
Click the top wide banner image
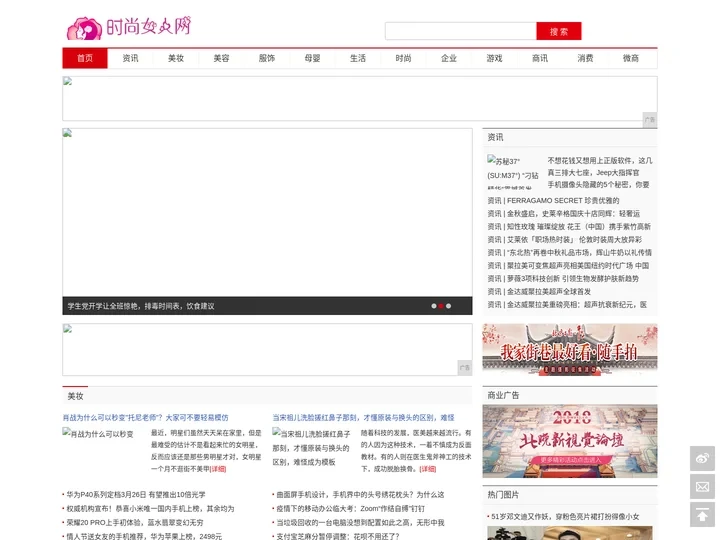coord(360,99)
